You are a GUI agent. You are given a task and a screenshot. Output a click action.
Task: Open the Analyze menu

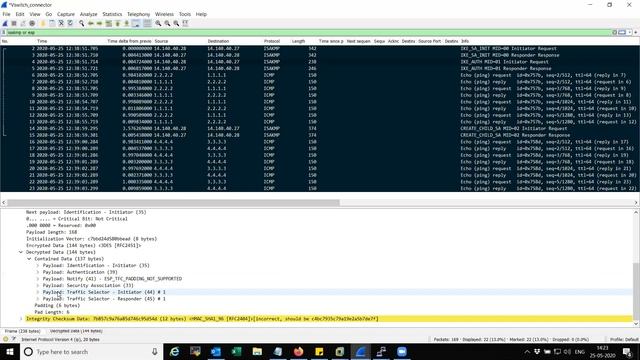89,14
